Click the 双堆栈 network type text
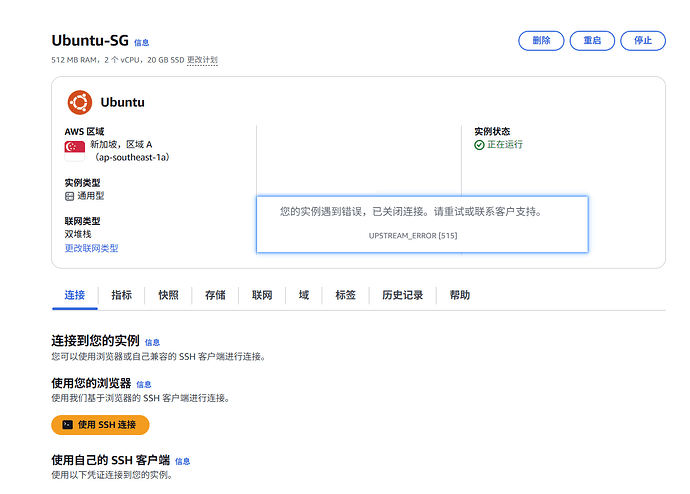Screen dimensions: 690x494 pyautogui.click(x=78, y=234)
